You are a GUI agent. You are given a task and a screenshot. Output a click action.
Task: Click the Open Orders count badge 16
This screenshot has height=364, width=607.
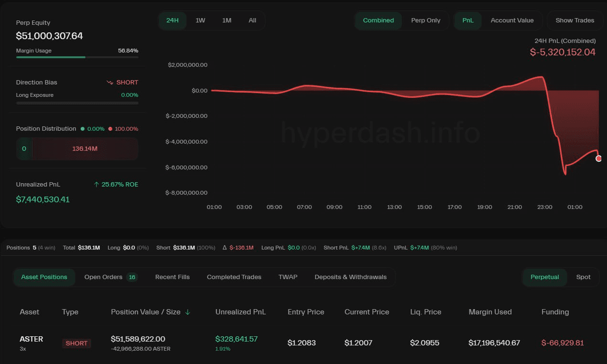(x=132, y=277)
